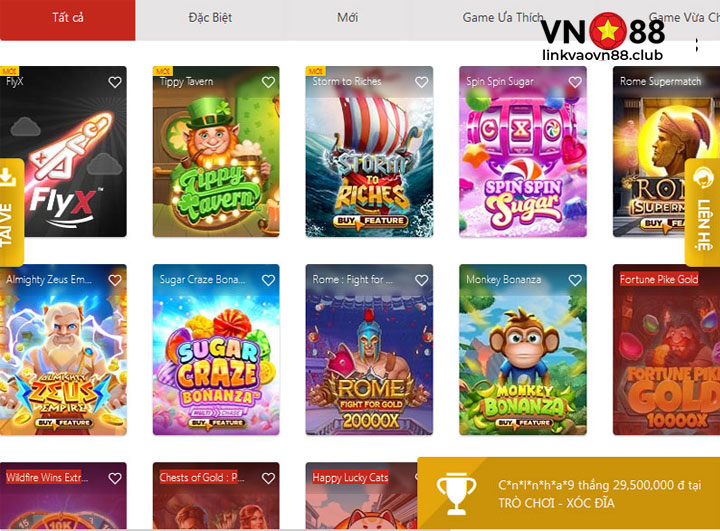The height and width of the screenshot is (531, 720).
Task: Open the Monkey Bonanza game thumbnail
Action: 523,350
